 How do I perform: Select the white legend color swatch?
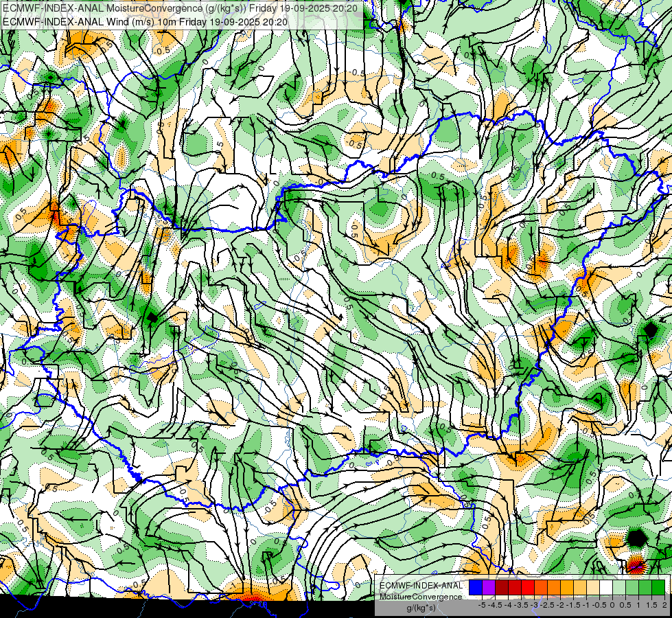click(x=606, y=588)
